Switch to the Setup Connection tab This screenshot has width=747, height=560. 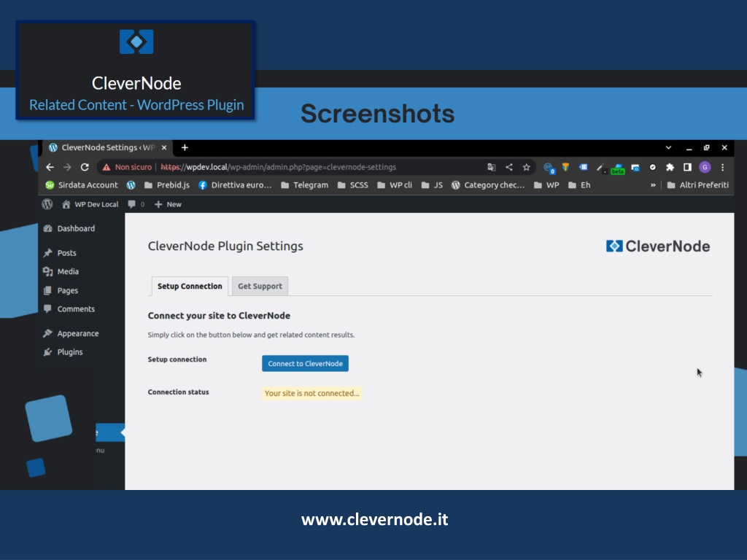190,286
